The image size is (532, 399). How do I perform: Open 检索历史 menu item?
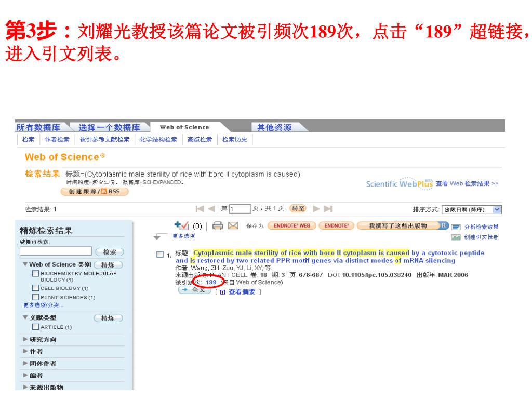click(234, 139)
